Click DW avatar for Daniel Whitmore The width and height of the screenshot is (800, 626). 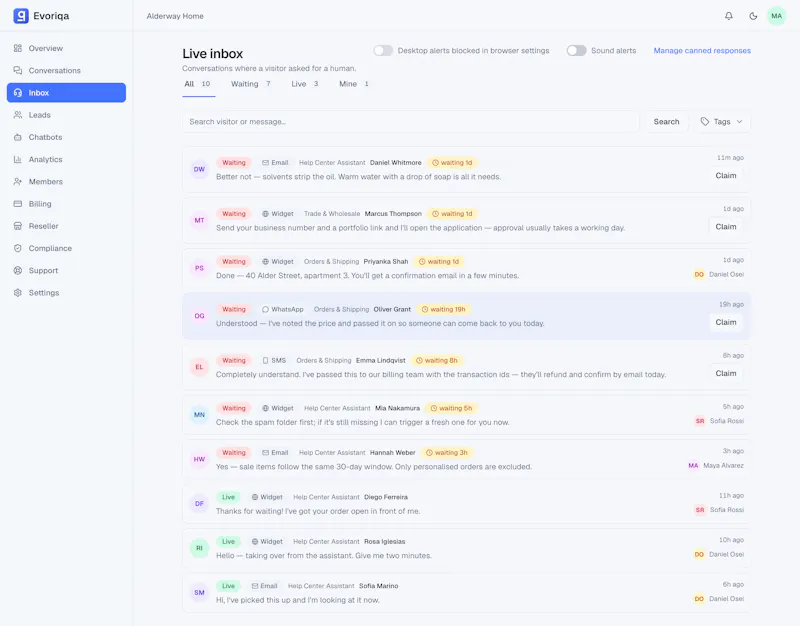click(x=199, y=169)
